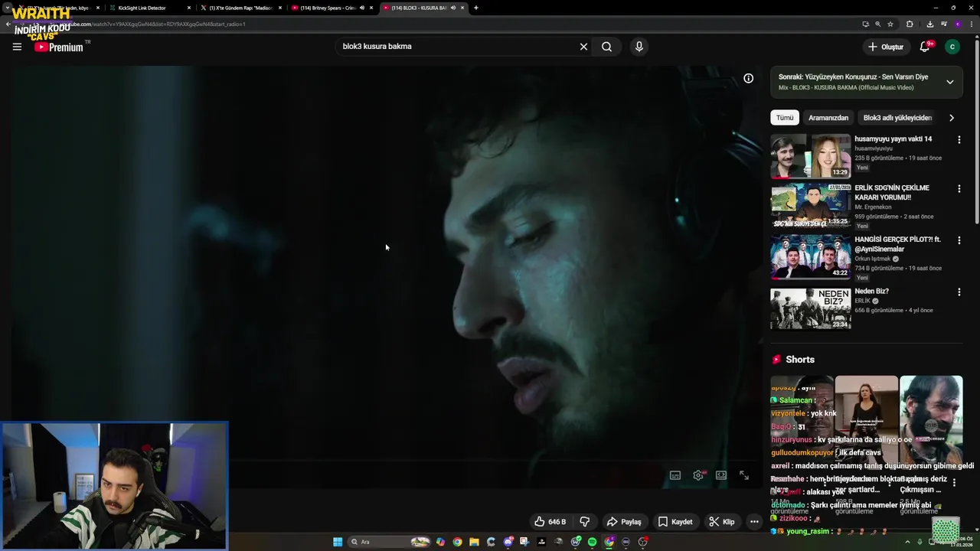This screenshot has width=980, height=551.
Task: Click the Windows taskbar 'Ara' search box
Action: click(390, 542)
